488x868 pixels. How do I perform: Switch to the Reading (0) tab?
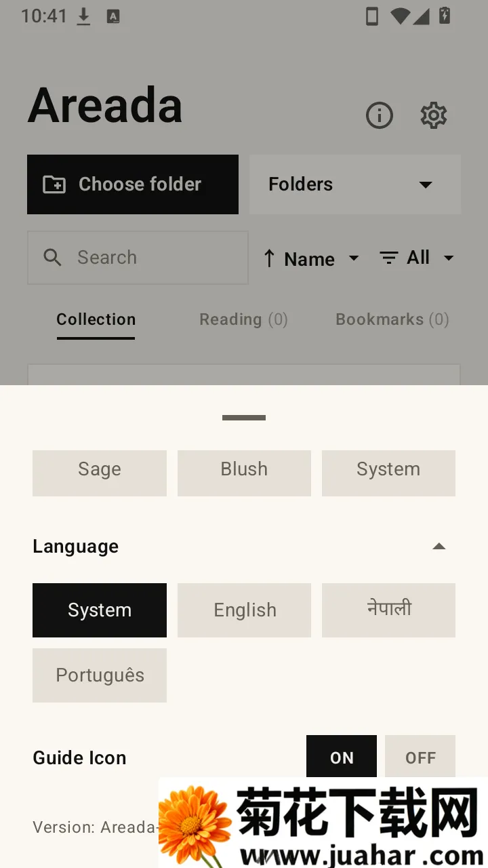click(244, 319)
